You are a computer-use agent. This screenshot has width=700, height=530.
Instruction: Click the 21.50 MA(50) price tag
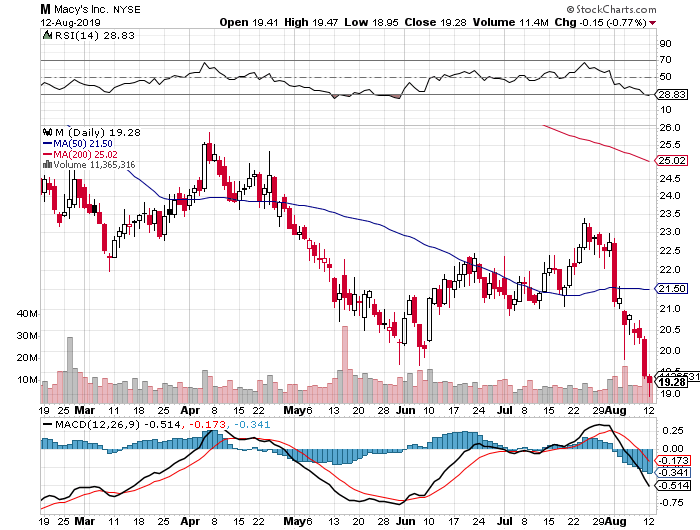672,288
